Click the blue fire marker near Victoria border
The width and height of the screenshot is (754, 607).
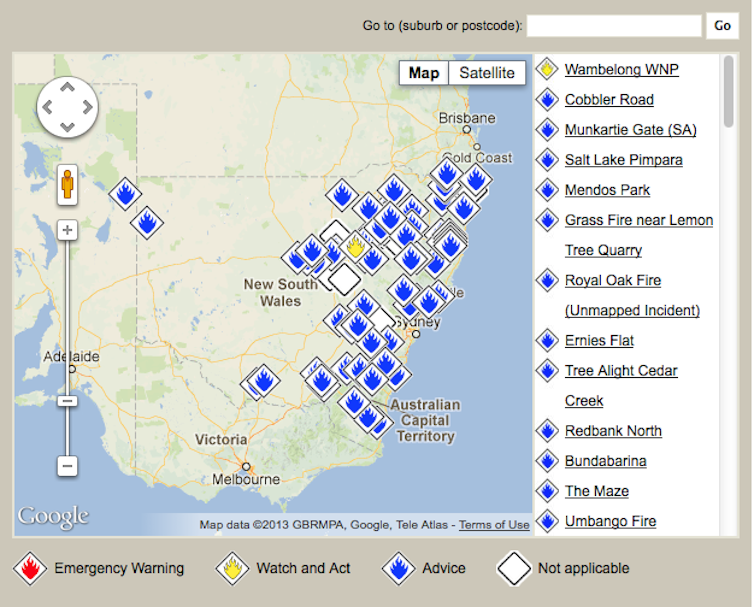tap(264, 380)
